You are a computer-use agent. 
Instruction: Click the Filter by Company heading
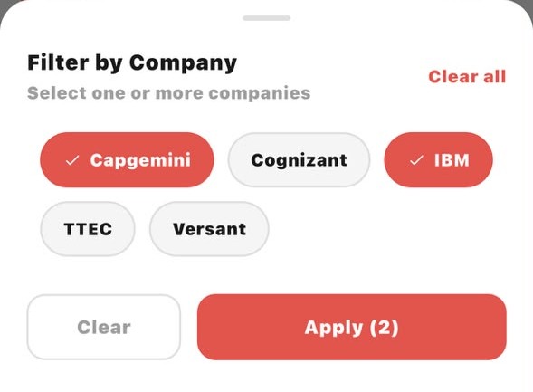132,62
